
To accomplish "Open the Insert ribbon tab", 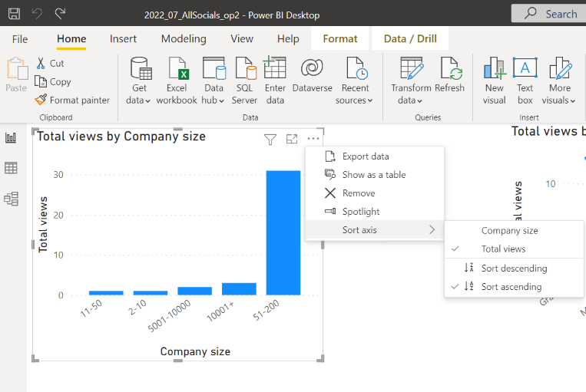I will coord(123,39).
